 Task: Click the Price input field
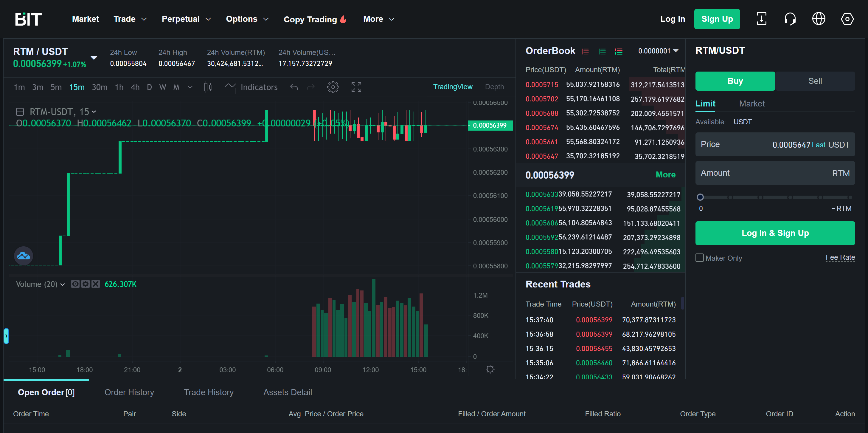(775, 144)
